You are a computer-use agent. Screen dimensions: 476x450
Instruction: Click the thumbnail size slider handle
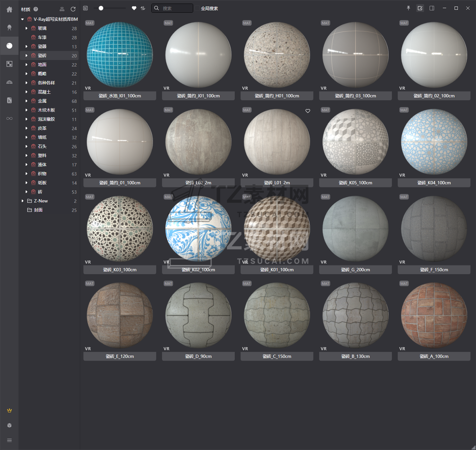click(101, 8)
